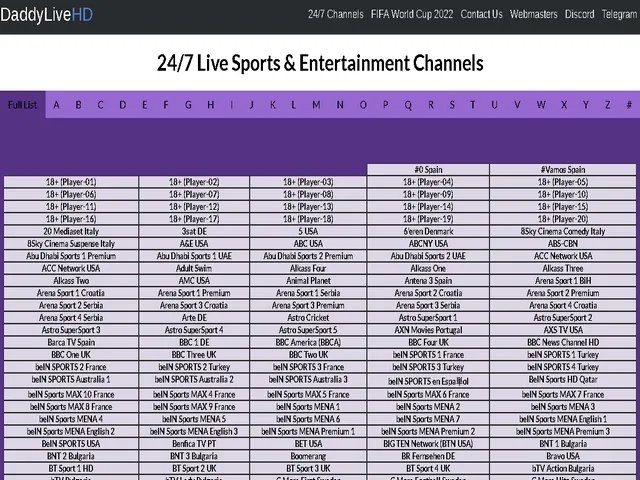The height and width of the screenshot is (480, 640).
Task: Filter channels by letter B
Action: 78,105
